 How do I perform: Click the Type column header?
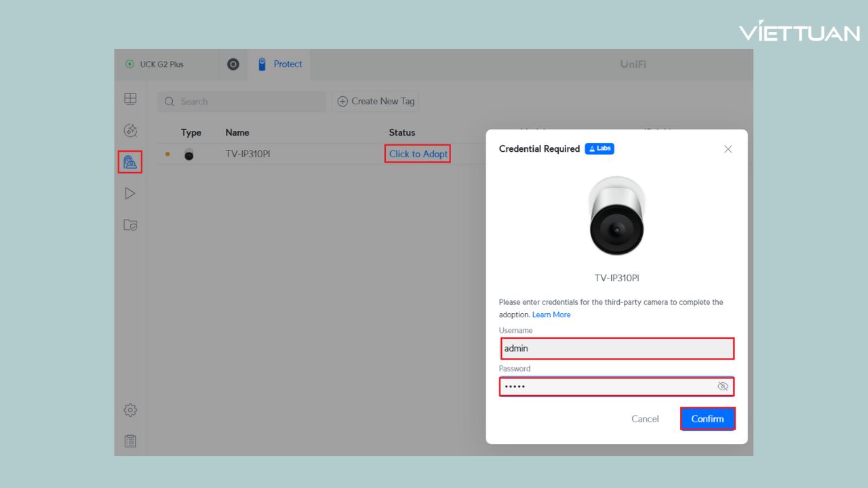click(x=191, y=133)
